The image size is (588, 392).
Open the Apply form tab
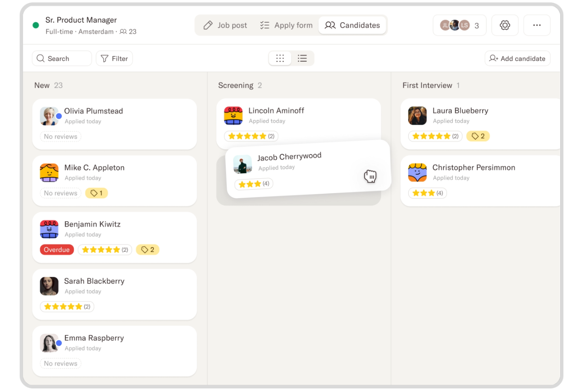pyautogui.click(x=286, y=25)
